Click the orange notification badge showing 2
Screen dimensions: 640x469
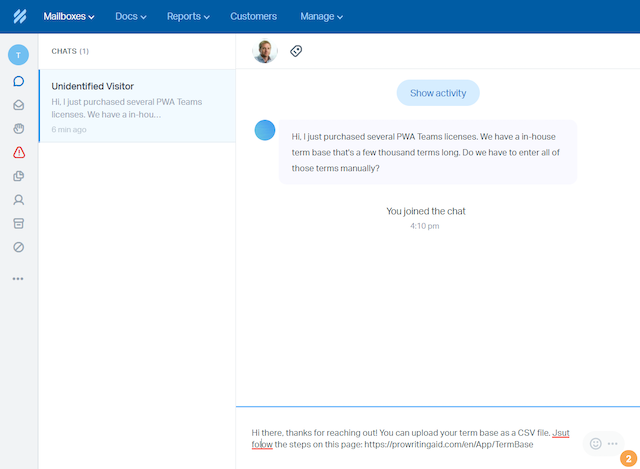[629, 458]
